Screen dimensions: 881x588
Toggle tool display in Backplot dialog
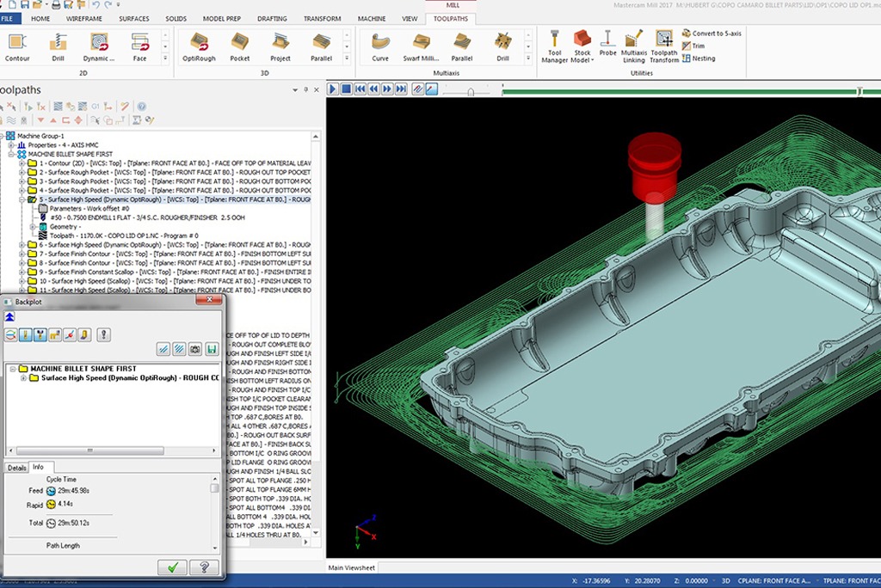(x=25, y=334)
